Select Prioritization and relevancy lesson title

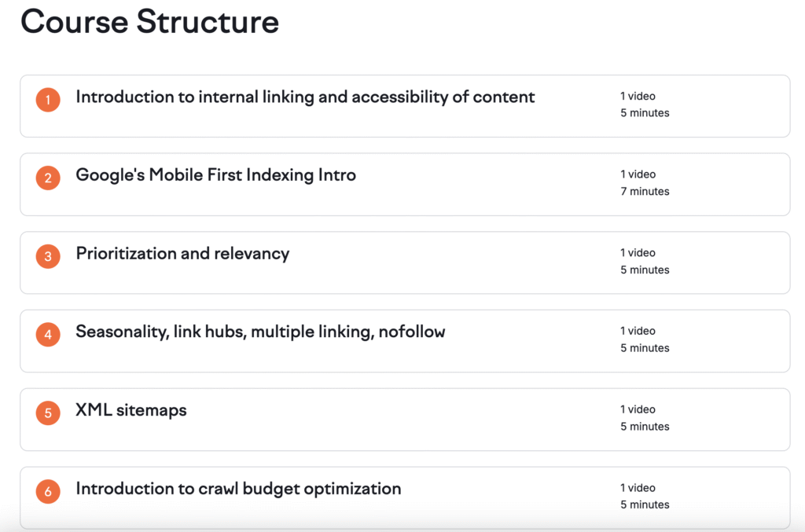(182, 254)
